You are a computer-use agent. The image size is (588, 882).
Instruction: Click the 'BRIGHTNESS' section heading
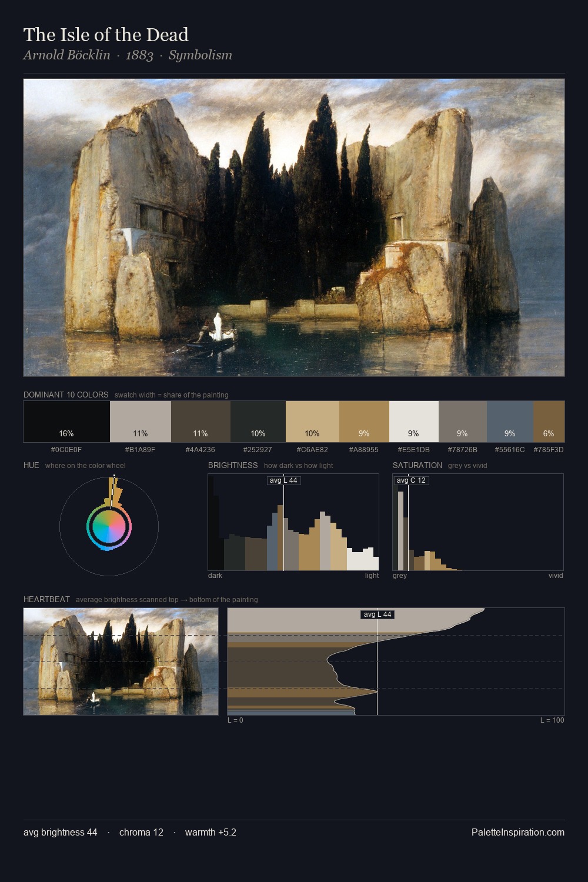[233, 465]
